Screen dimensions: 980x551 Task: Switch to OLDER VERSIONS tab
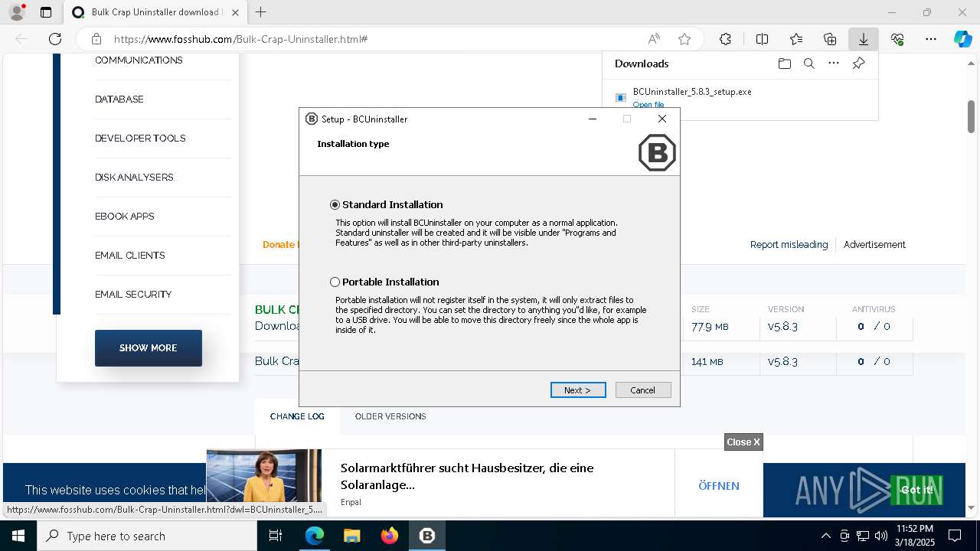point(390,416)
